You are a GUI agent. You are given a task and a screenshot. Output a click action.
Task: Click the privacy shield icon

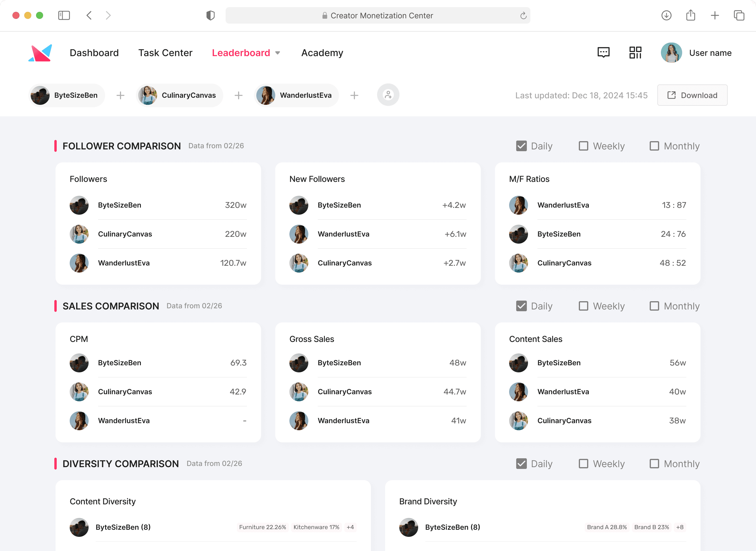click(211, 15)
